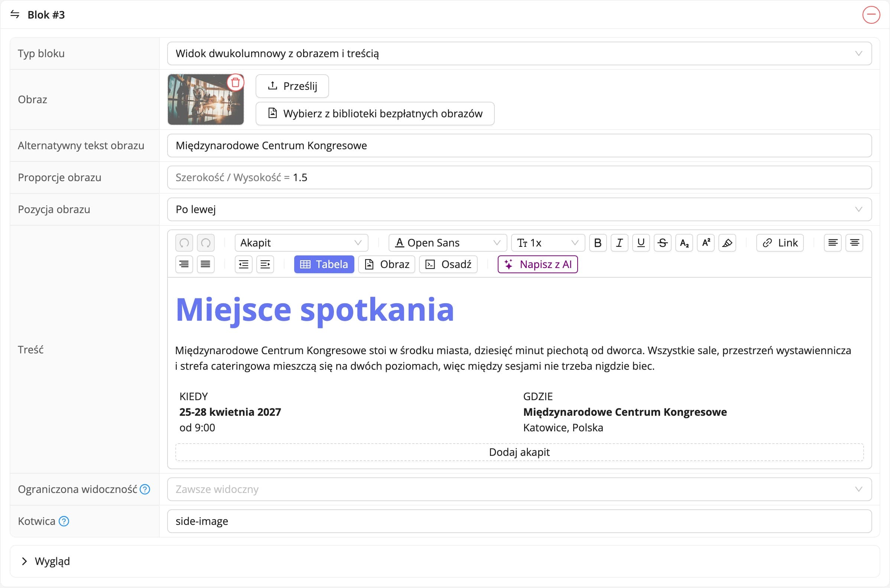Click the KIEDY label in table
The width and height of the screenshot is (890, 588).
tap(194, 396)
